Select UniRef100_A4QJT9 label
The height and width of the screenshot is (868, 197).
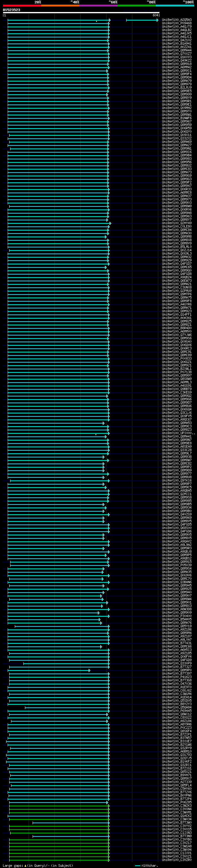177,27
